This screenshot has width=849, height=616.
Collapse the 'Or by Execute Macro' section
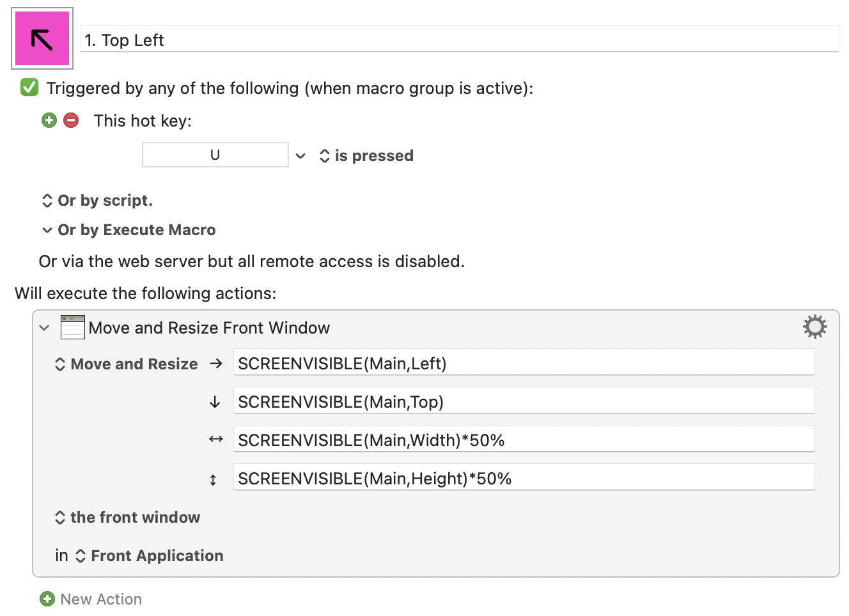47,230
